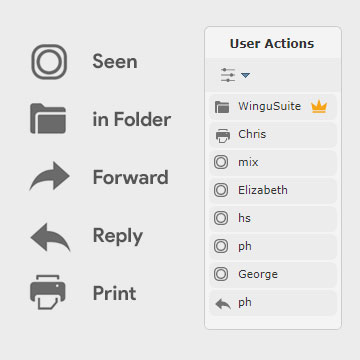This screenshot has height=360, width=360.
Task: Click the reply arrow icon in the last ph row
Action: [x=223, y=304]
